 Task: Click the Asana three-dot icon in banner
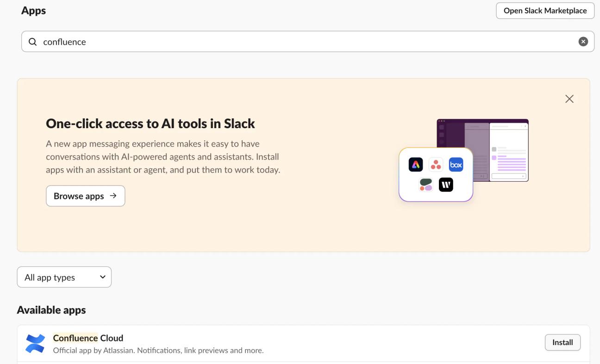click(x=436, y=165)
